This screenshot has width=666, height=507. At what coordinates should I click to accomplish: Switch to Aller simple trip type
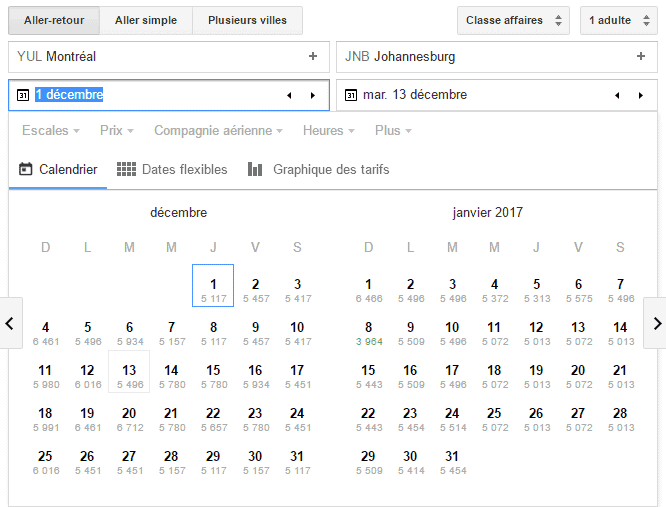click(146, 20)
